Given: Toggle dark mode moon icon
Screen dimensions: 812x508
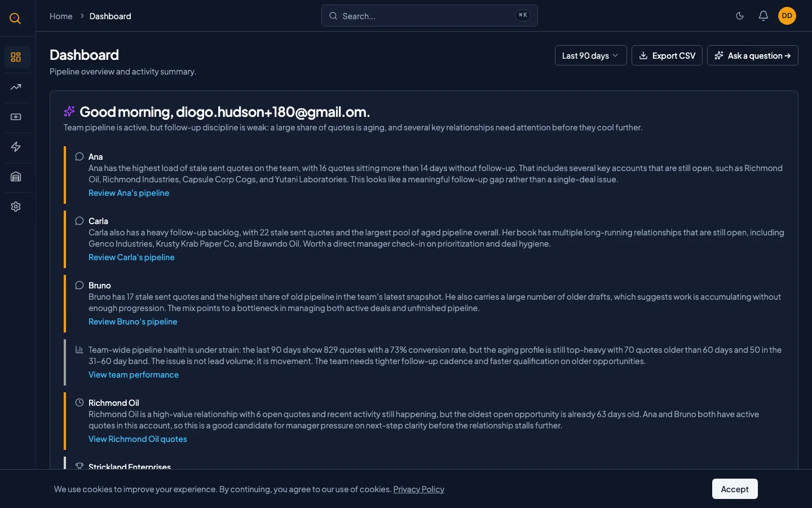Looking at the screenshot, I should click(x=740, y=16).
